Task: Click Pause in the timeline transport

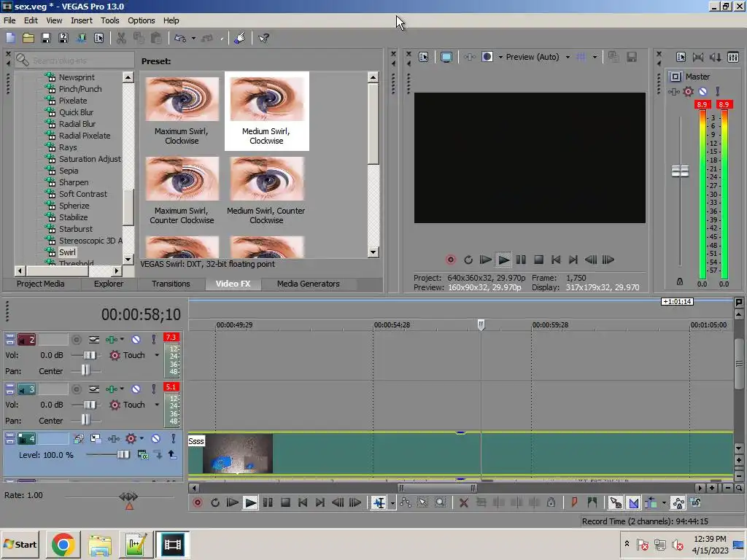Action: pyautogui.click(x=268, y=502)
